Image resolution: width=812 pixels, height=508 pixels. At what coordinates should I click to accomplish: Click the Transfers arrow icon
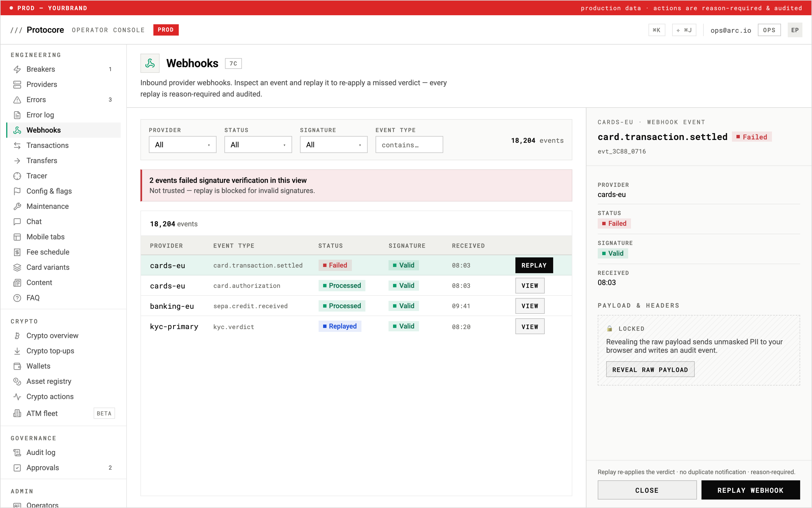pyautogui.click(x=17, y=161)
